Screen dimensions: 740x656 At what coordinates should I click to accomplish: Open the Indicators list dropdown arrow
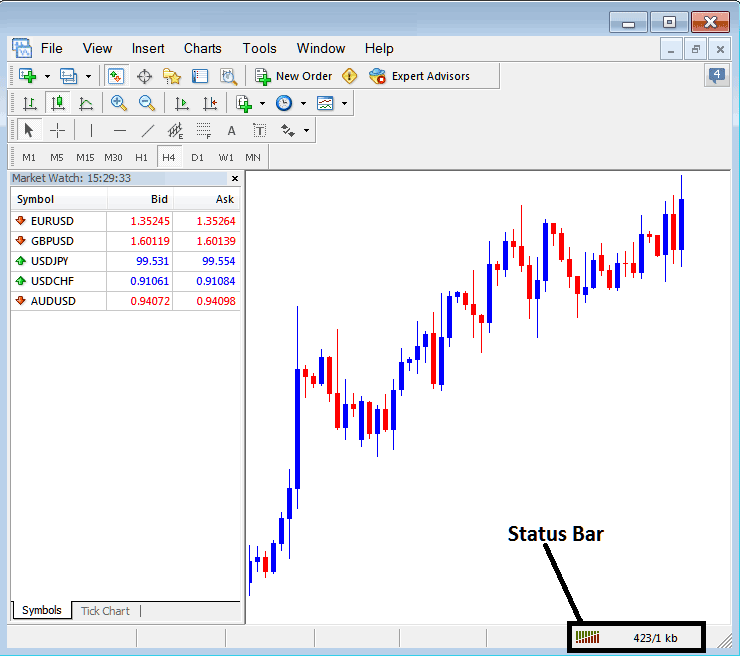pyautogui.click(x=262, y=103)
